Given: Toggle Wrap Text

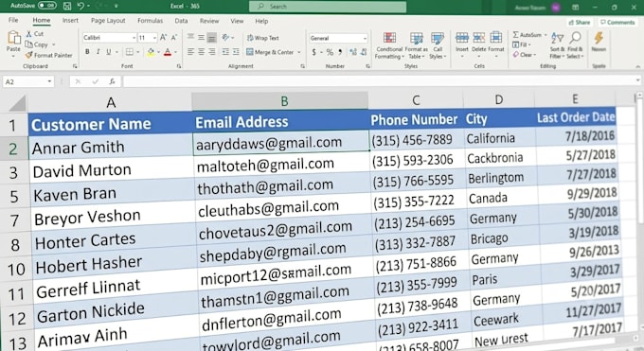Looking at the screenshot, I should (263, 38).
